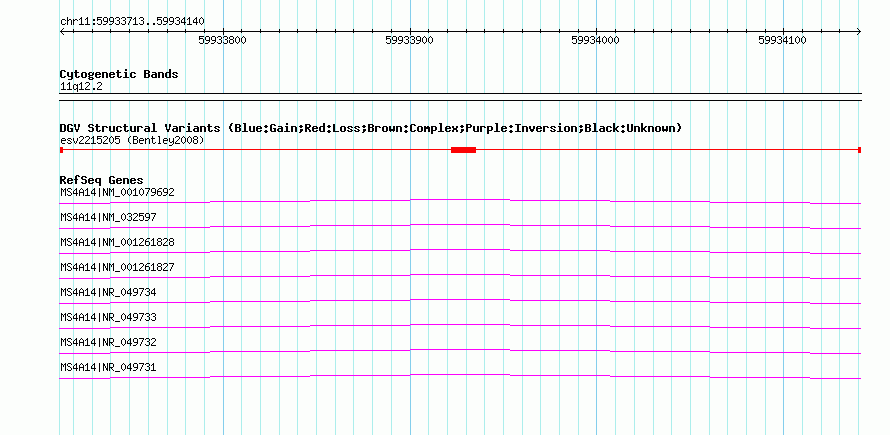Click the right red end marker of esv2215205

click(860, 150)
